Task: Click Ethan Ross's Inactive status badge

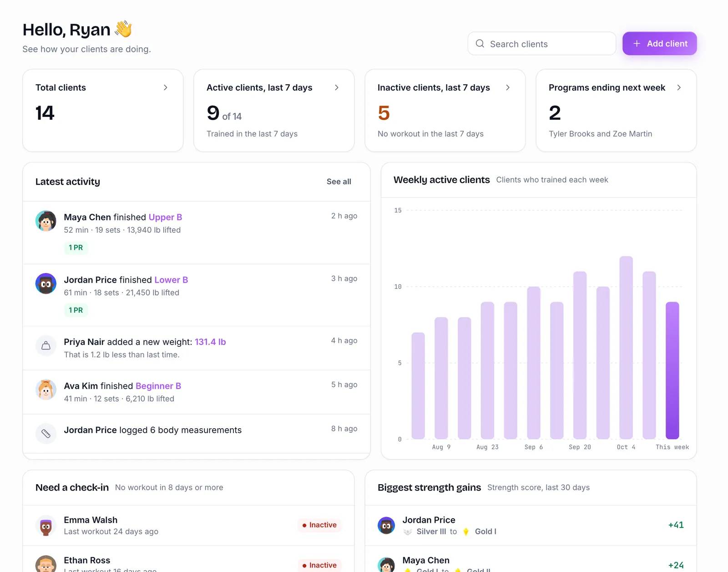Action: pyautogui.click(x=319, y=565)
